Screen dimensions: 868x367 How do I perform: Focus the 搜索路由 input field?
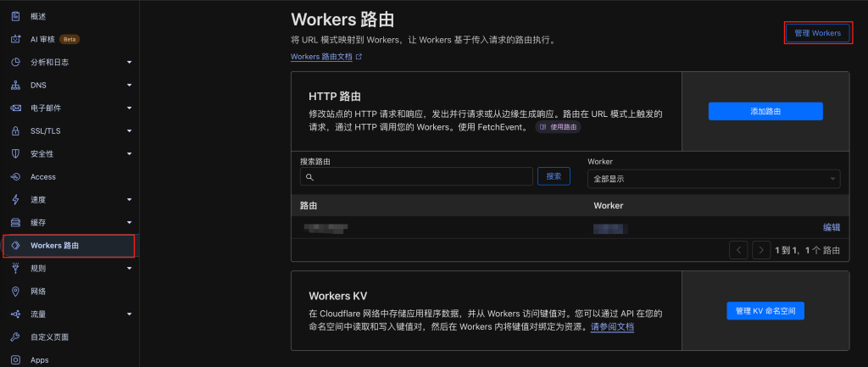click(x=416, y=176)
